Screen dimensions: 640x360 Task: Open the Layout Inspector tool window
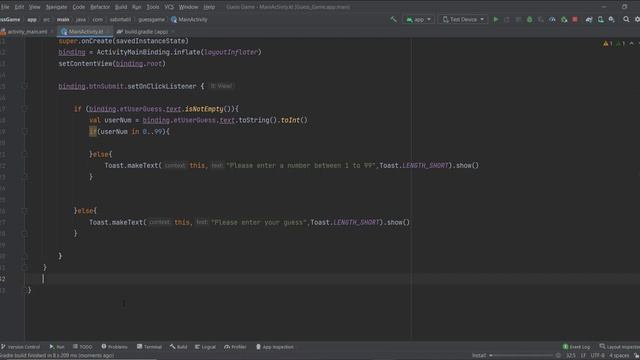click(620, 347)
